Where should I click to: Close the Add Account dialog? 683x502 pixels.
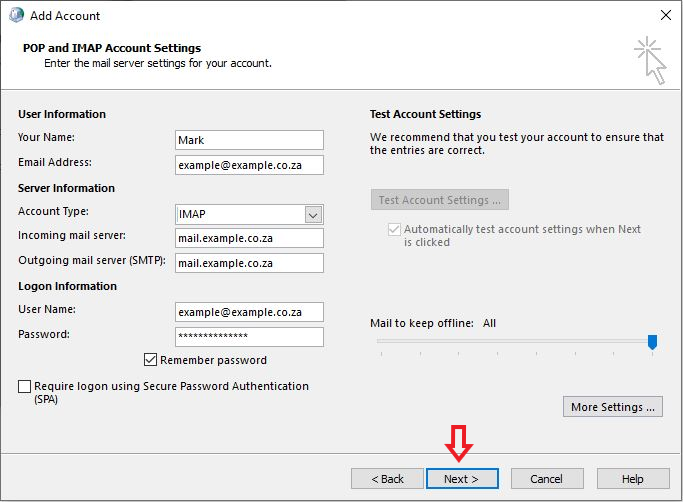666,15
